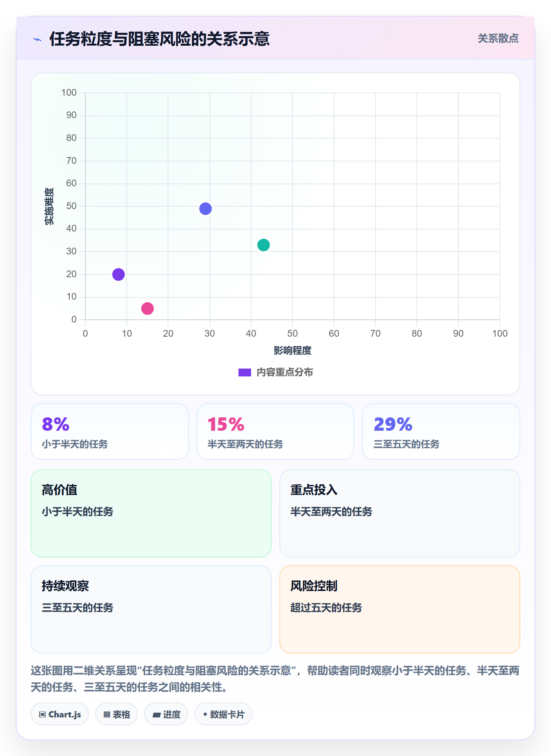Click the 实施难度 y-axis title
Image resolution: width=551 pixels, height=756 pixels.
pyautogui.click(x=49, y=206)
